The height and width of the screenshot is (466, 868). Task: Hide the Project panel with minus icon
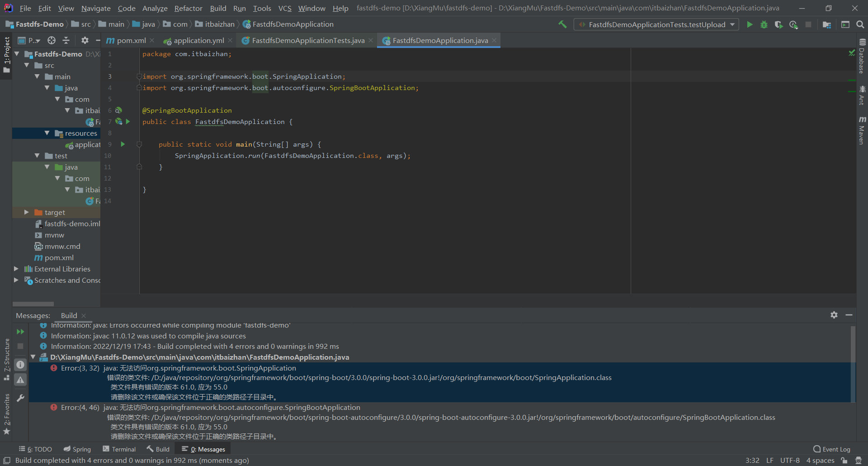pyautogui.click(x=97, y=40)
